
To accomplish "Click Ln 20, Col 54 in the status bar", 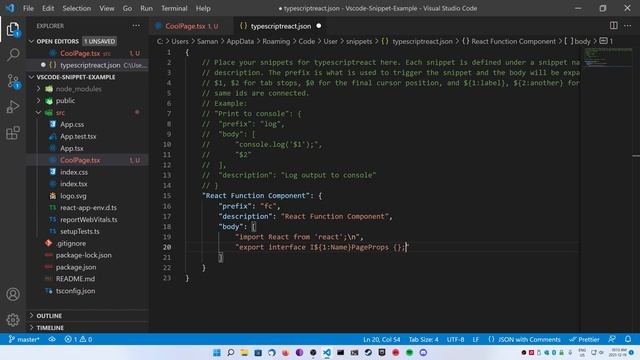I will (x=382, y=339).
